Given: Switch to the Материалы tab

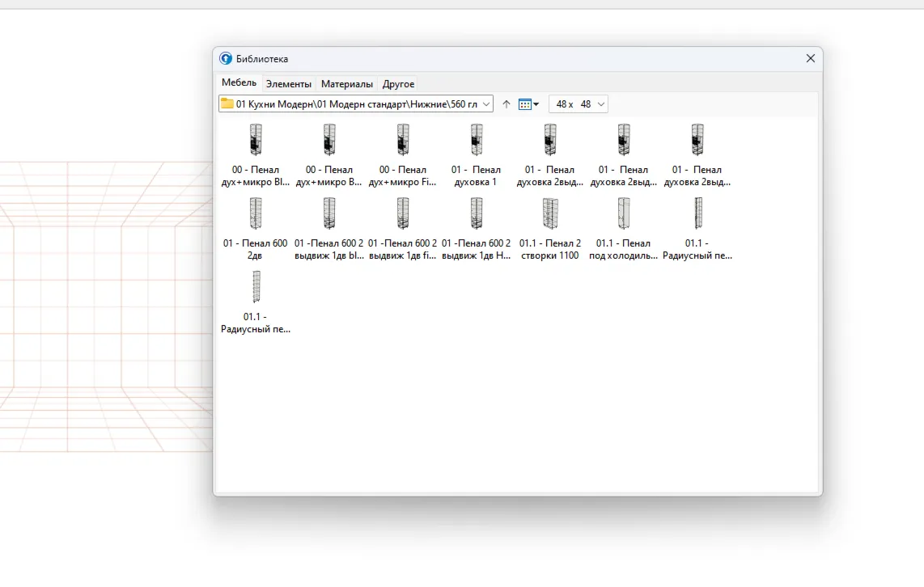Looking at the screenshot, I should [346, 83].
